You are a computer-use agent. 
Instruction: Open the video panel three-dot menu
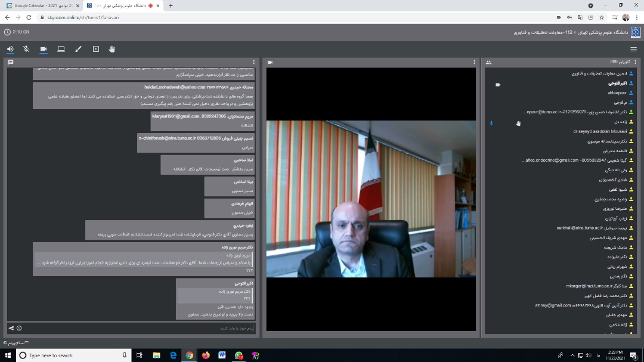[475, 62]
